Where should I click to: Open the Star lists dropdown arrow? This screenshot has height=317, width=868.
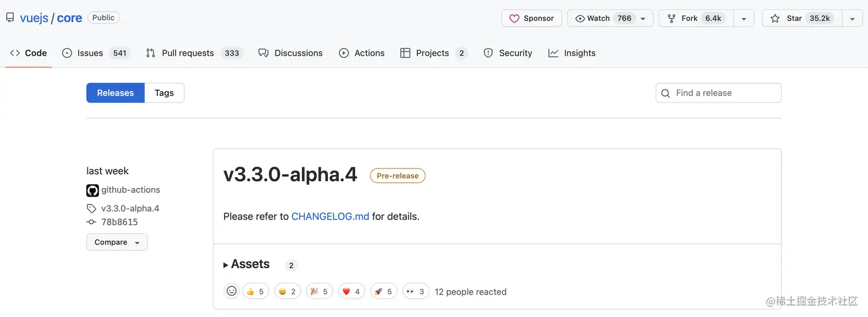point(852,18)
